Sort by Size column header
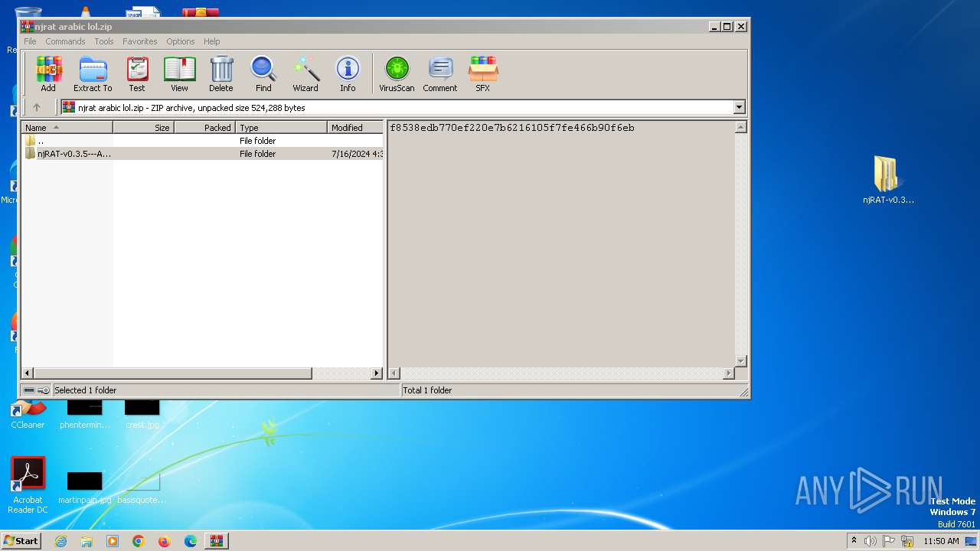This screenshot has width=980, height=551. tap(144, 128)
